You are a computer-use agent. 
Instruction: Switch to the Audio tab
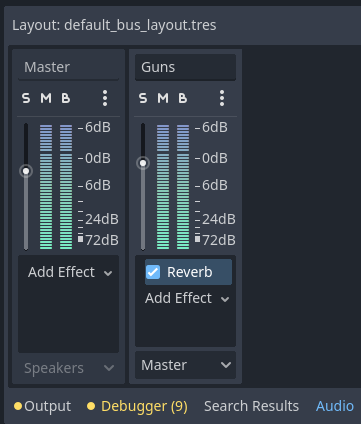(335, 406)
